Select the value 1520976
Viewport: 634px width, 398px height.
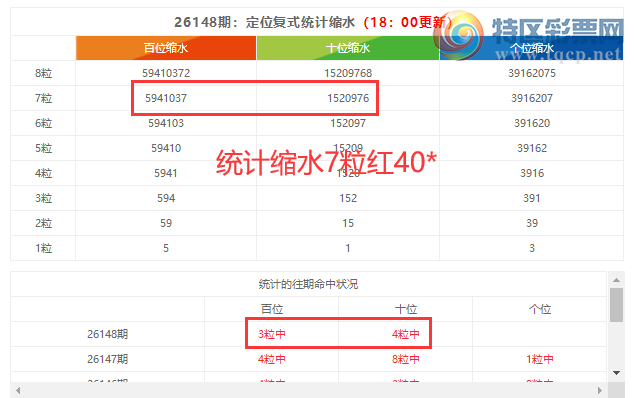click(348, 98)
